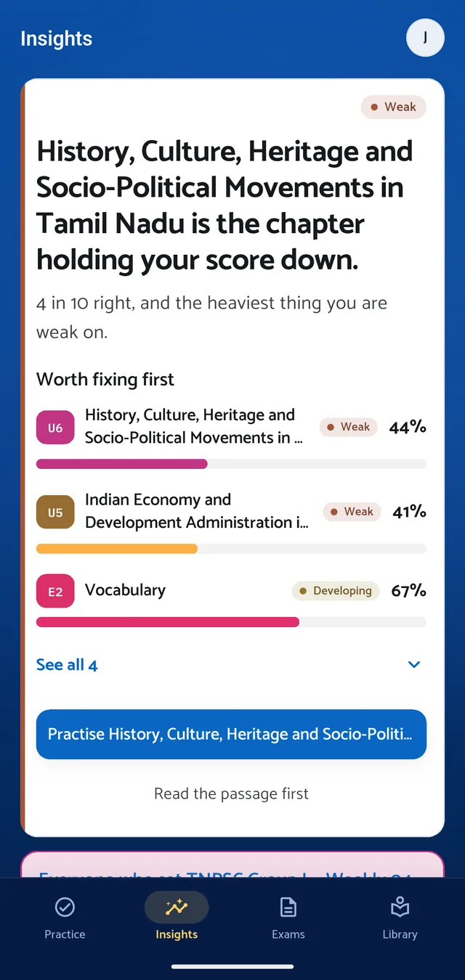The height and width of the screenshot is (980, 465).
Task: Tap the Insights sparkline icon
Action: 177,907
